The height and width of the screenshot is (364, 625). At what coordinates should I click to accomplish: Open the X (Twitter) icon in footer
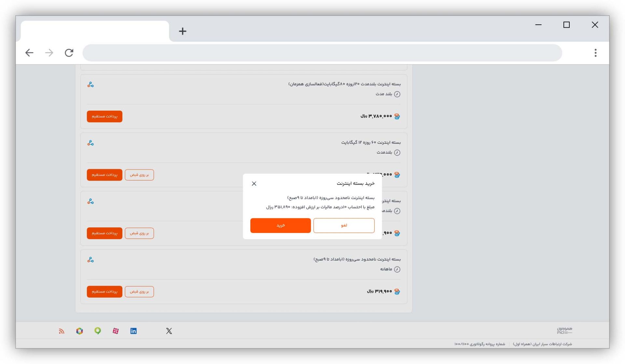pos(169,331)
